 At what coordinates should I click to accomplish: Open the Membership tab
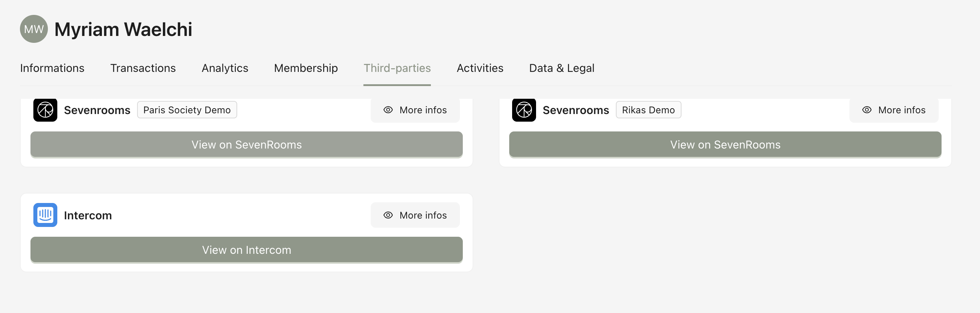click(306, 68)
